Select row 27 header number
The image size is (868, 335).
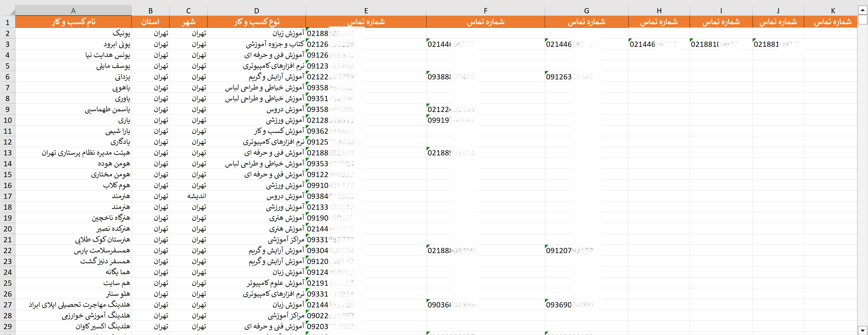tap(7, 305)
